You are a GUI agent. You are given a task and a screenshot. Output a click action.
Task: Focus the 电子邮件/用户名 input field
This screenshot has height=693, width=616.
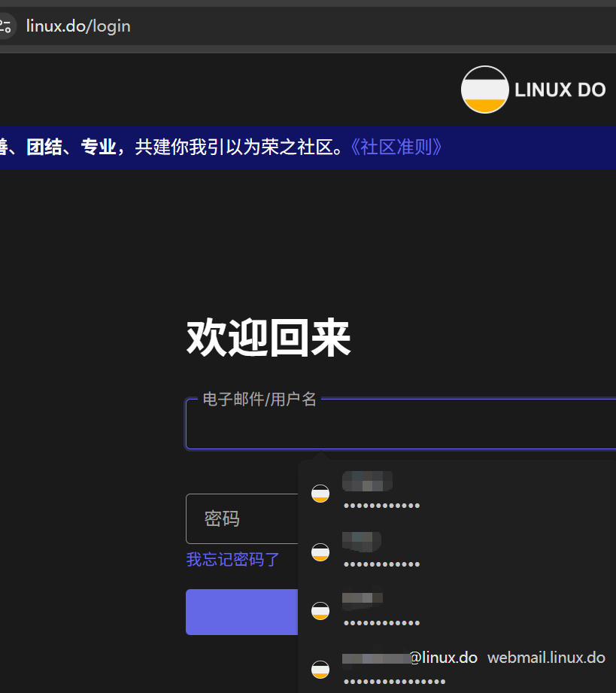401,424
